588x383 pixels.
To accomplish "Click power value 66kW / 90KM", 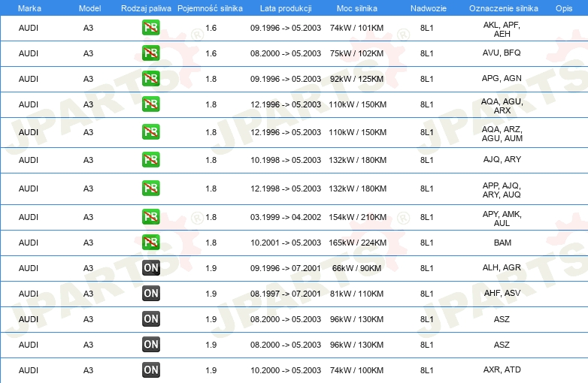I will tap(356, 268).
